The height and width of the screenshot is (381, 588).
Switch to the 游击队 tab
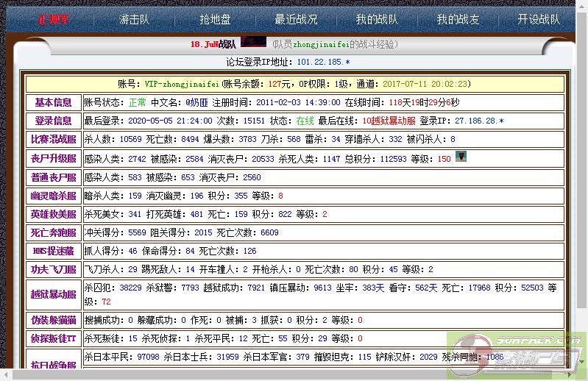tap(134, 20)
